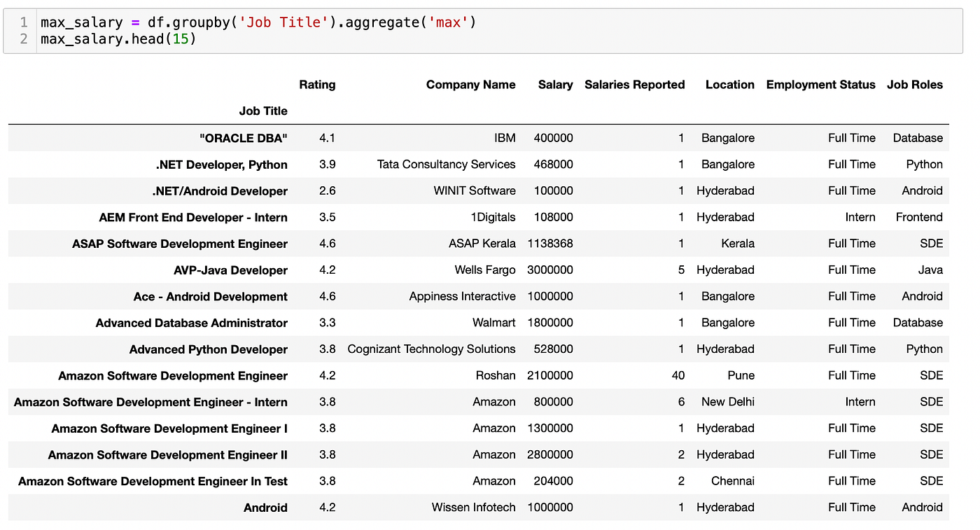
Task: Click the Job Roles column header
Action: [x=914, y=85]
